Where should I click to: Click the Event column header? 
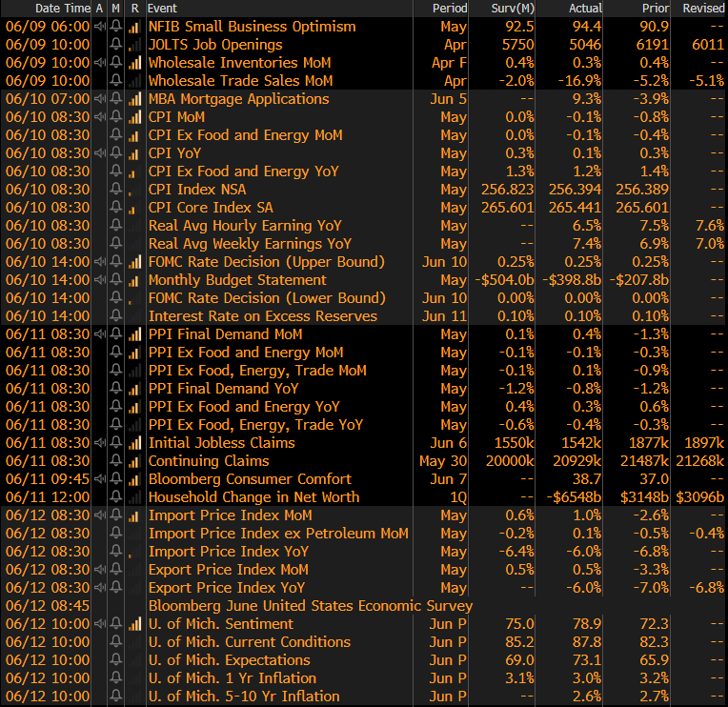(x=162, y=9)
